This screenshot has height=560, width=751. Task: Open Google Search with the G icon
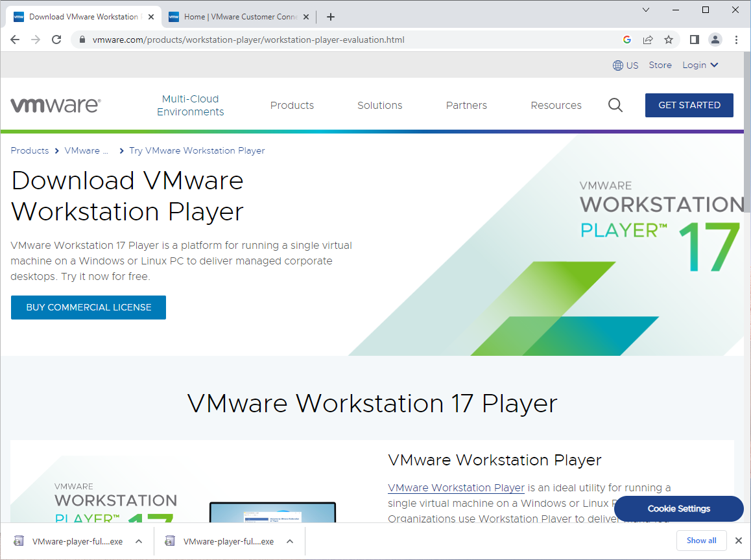click(x=626, y=40)
